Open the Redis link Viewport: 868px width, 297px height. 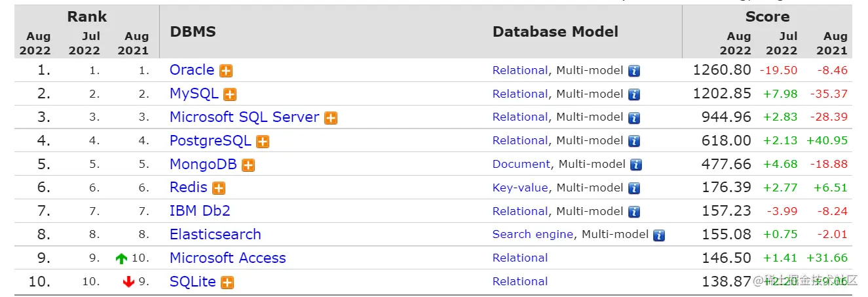coord(189,187)
